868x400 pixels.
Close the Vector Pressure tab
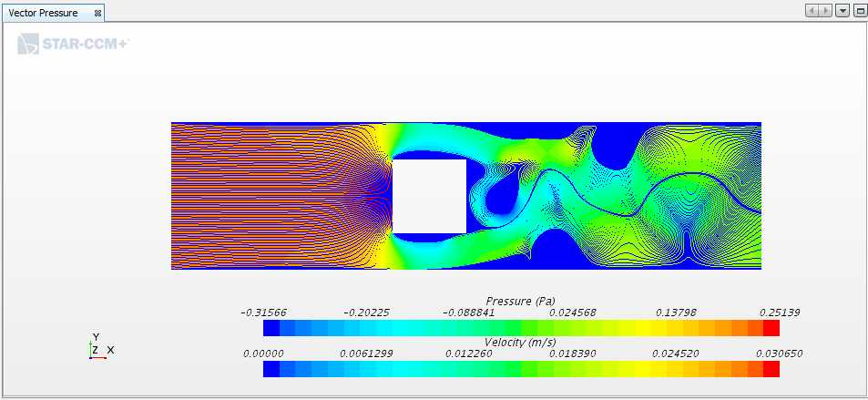(x=98, y=13)
